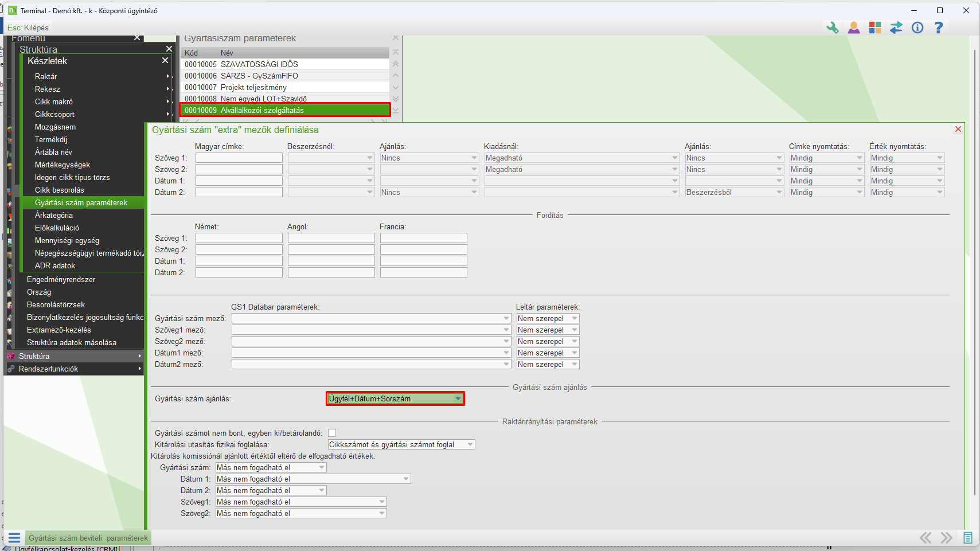Expand Rendszerfunkciók in main menu
Viewport: 980px width, 551px height.
click(75, 369)
